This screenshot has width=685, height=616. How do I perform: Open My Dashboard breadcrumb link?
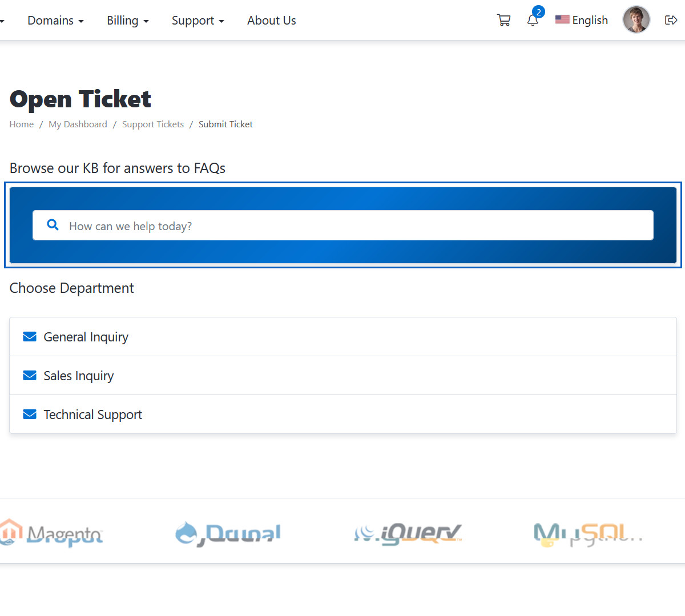click(78, 124)
